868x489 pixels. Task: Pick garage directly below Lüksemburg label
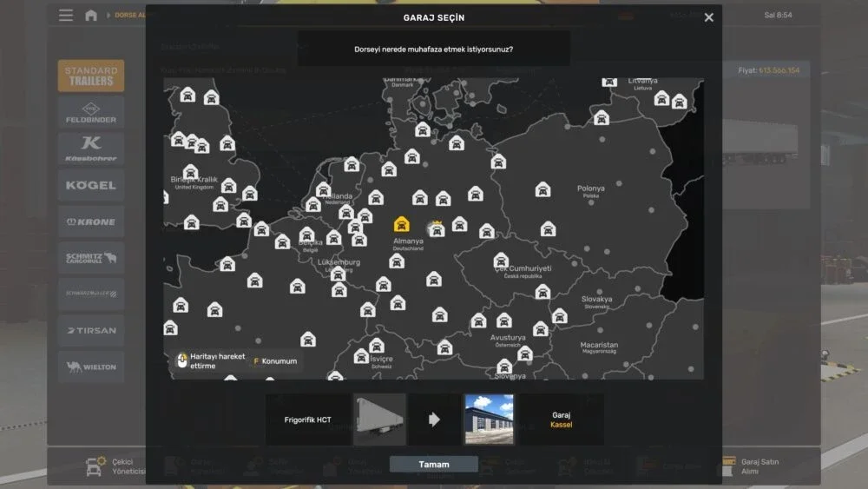point(339,274)
